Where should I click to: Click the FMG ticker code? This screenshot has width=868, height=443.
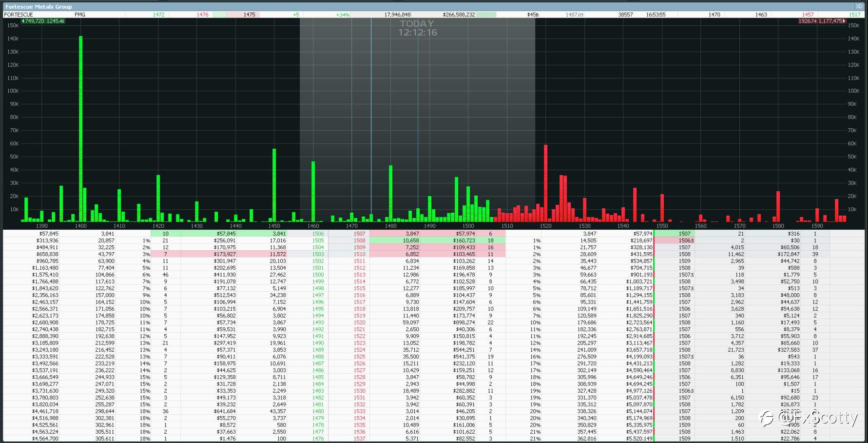point(80,15)
